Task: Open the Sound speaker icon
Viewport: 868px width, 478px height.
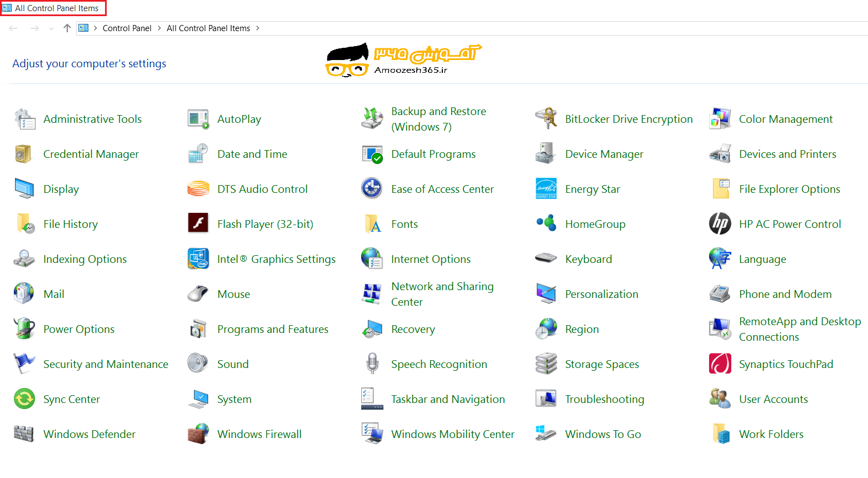Action: pyautogui.click(x=198, y=364)
